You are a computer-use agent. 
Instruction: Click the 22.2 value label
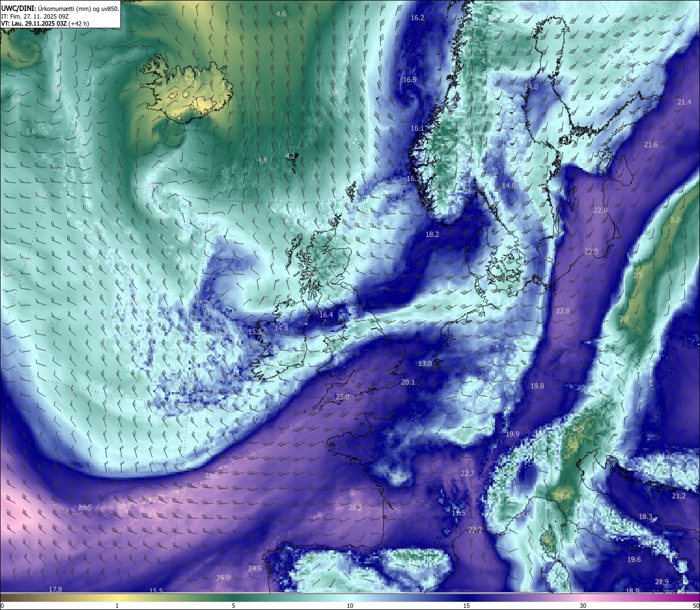pyautogui.click(x=475, y=530)
